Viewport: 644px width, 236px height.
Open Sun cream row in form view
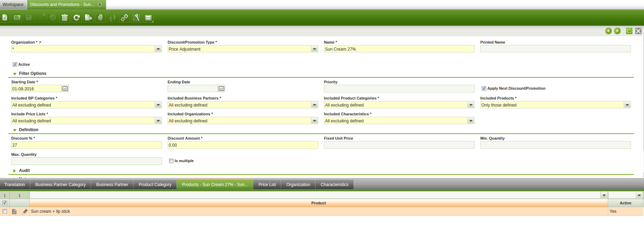point(14,211)
